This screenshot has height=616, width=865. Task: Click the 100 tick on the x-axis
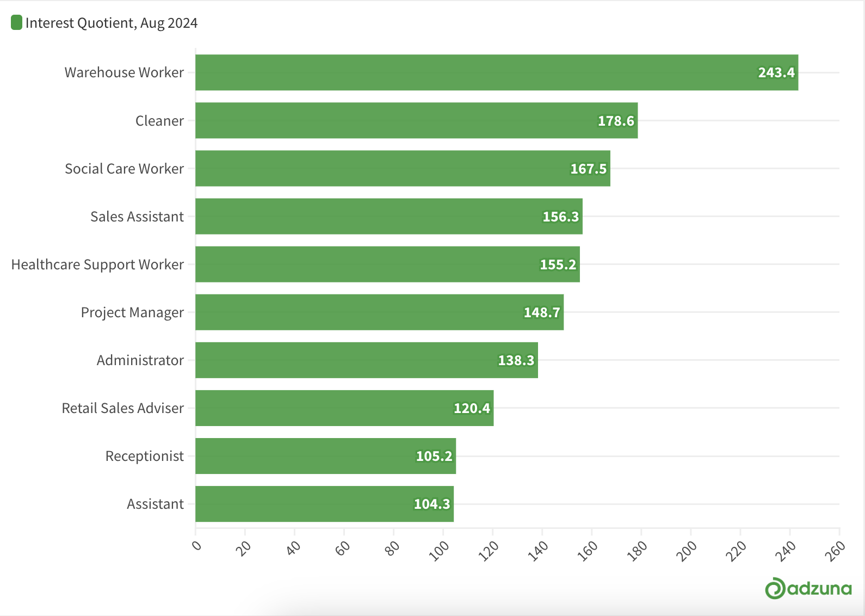(x=439, y=551)
